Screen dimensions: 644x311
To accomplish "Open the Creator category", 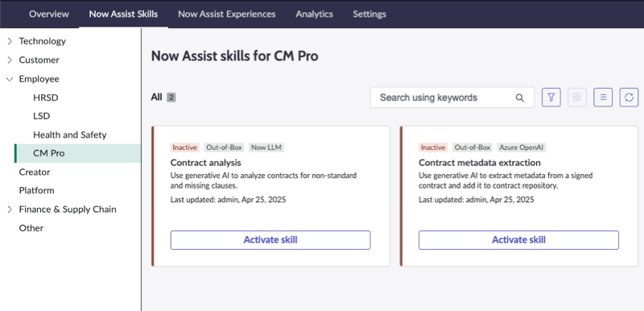I will coord(35,172).
